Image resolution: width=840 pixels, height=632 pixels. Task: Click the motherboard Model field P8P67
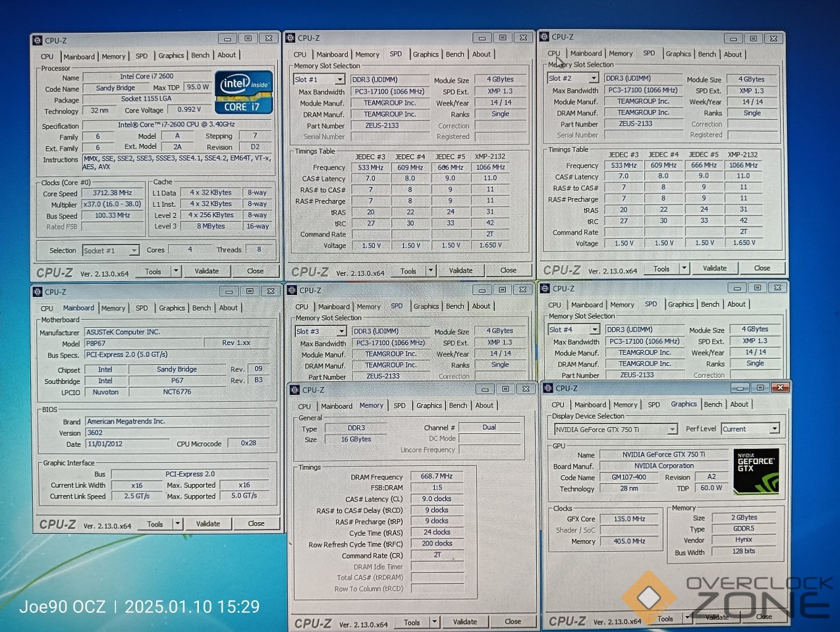coord(143,344)
